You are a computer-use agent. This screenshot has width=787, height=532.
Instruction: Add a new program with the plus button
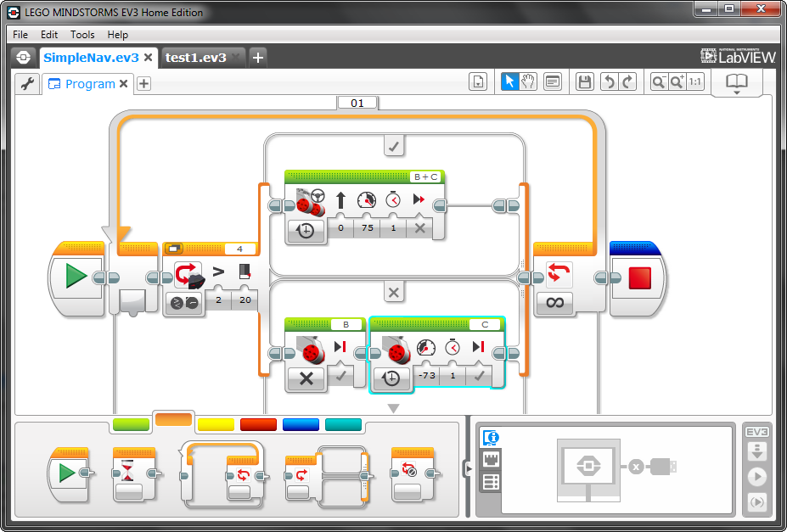tap(144, 84)
